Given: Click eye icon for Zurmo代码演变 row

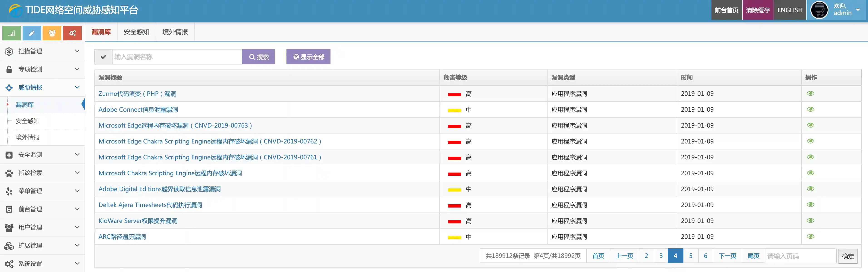Looking at the screenshot, I should 810,93.
